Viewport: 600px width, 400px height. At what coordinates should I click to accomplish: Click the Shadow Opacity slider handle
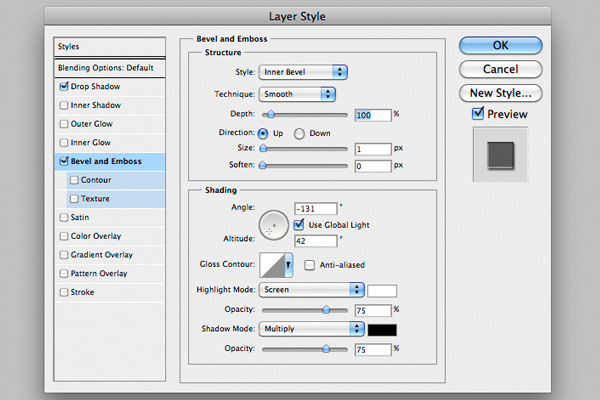coord(326,349)
